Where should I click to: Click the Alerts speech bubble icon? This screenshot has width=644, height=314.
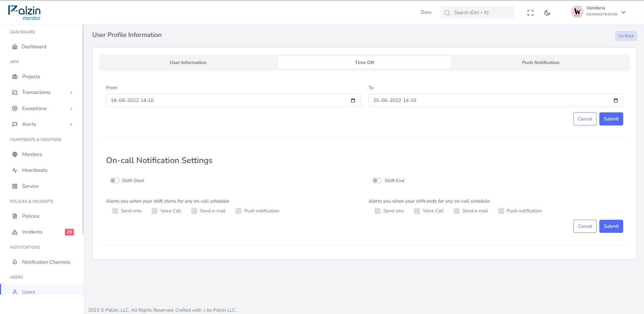pyautogui.click(x=15, y=124)
